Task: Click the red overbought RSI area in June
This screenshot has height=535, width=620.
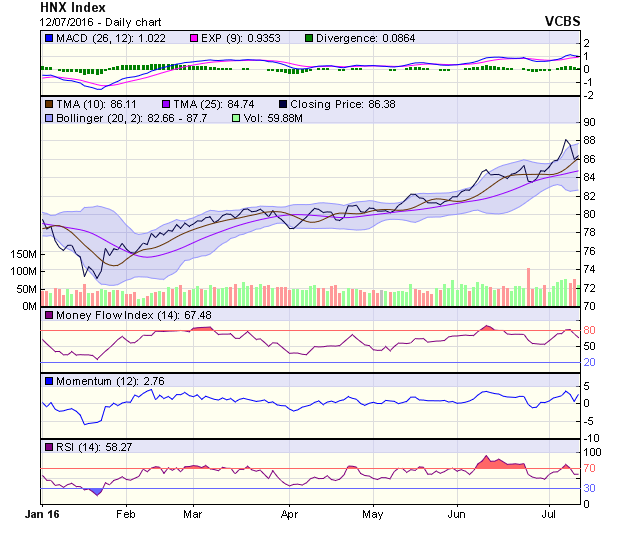Action: click(500, 463)
